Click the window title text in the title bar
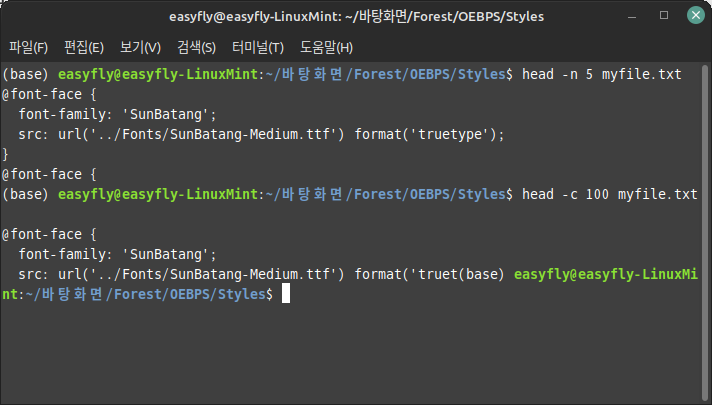Image resolution: width=712 pixels, height=405 pixels. [x=356, y=16]
